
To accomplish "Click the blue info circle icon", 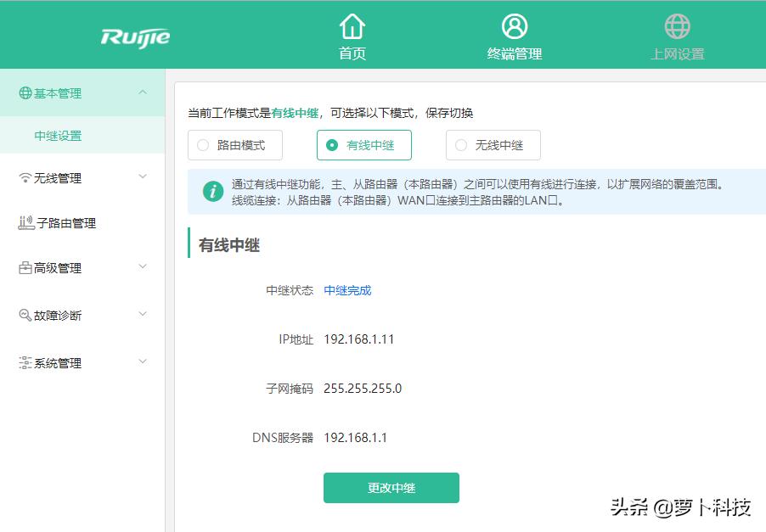I will pyautogui.click(x=212, y=191).
